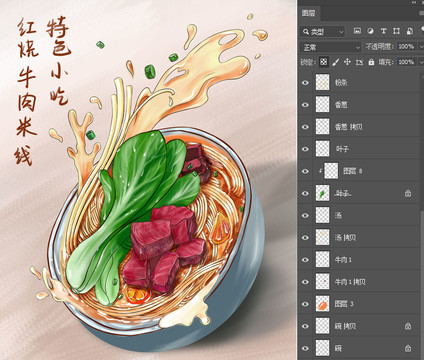Select the 图层 3 orange thumbnail

click(322, 304)
